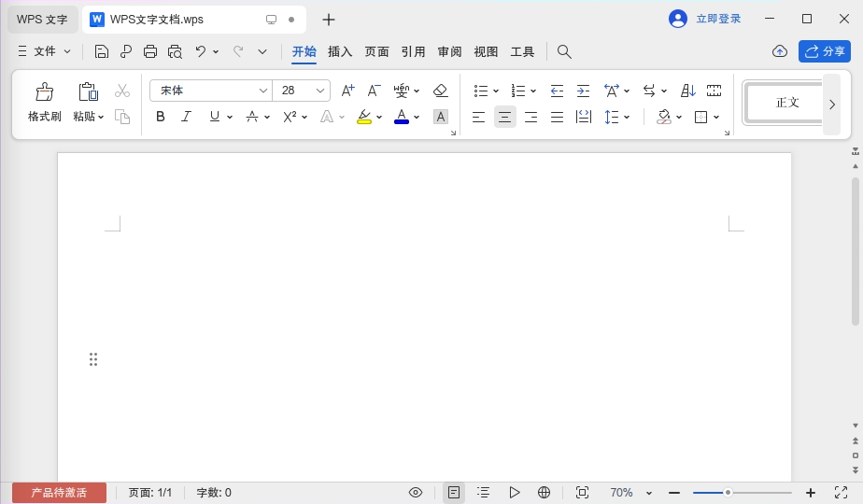Screen dimensions: 863x504
Task: Open the zoom percentage dropdown arrow
Action: point(649,493)
